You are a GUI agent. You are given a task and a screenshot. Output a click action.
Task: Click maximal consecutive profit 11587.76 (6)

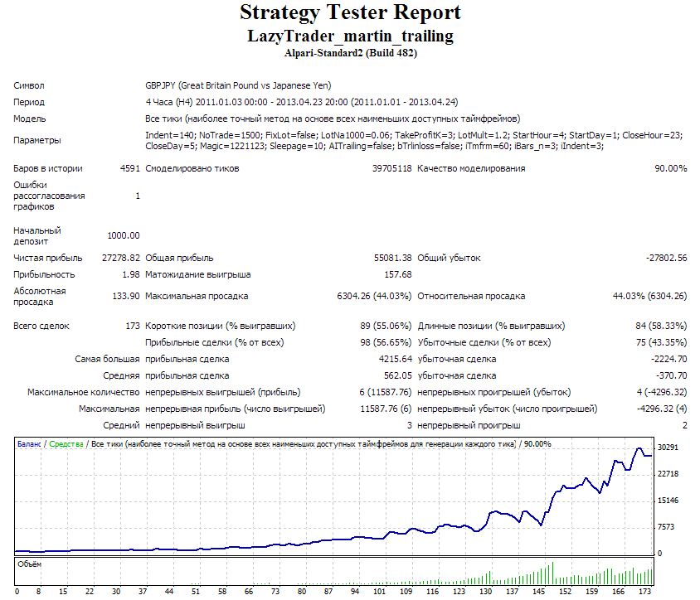[x=386, y=409]
